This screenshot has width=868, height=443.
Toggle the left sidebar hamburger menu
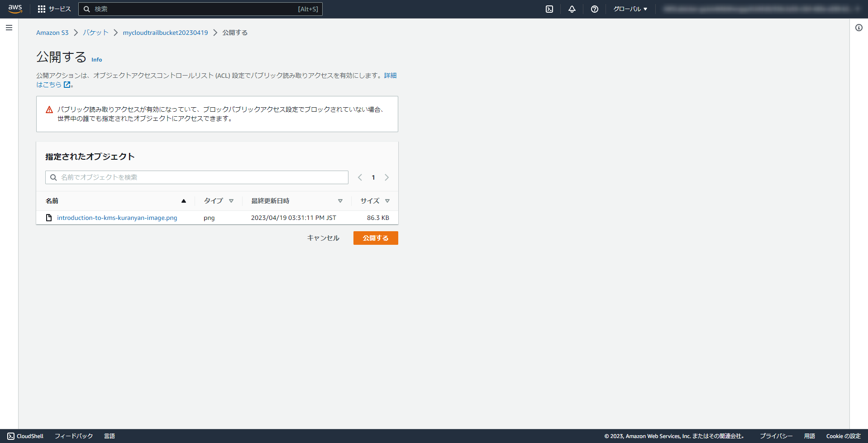click(9, 28)
